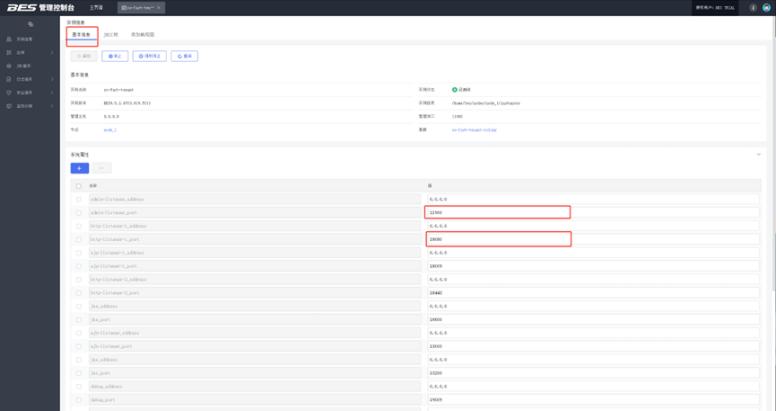Viewport: 776px width, 411px height.
Task: Click the http-listener-1_address value field
Action: click(x=593, y=226)
